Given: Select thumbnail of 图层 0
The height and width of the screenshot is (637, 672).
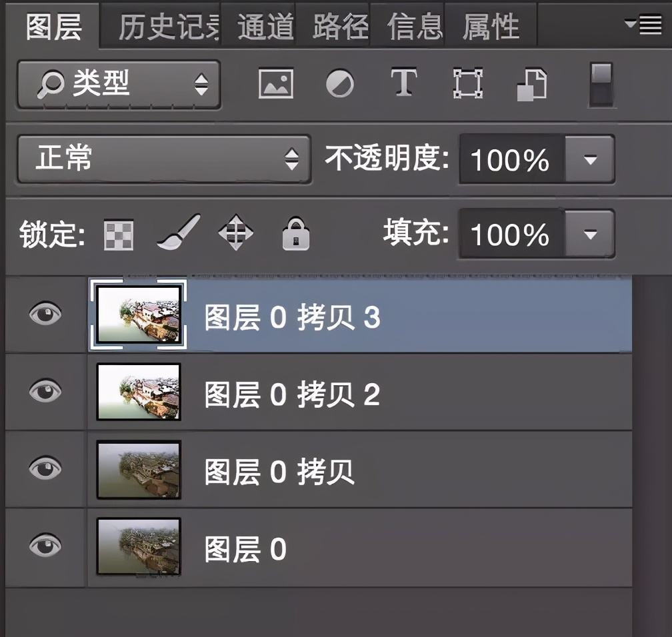Looking at the screenshot, I should (139, 546).
